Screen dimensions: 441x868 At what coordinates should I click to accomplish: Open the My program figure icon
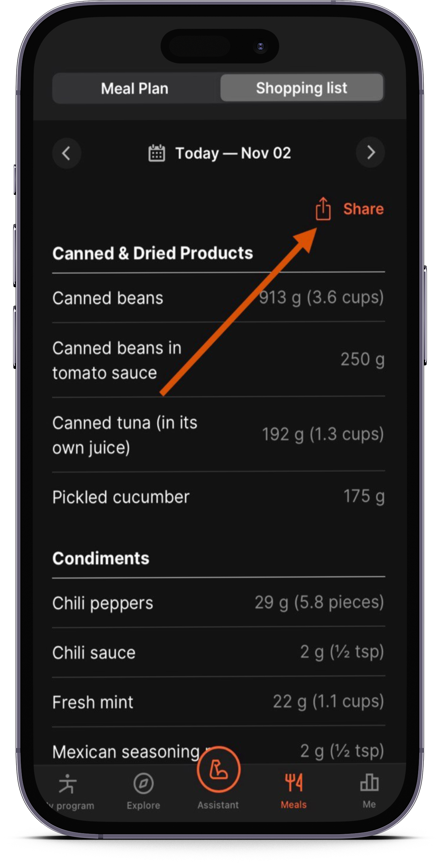point(67,784)
